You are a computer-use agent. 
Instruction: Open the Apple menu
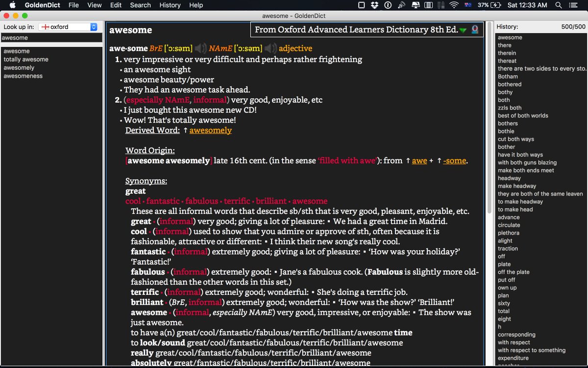[13, 5]
